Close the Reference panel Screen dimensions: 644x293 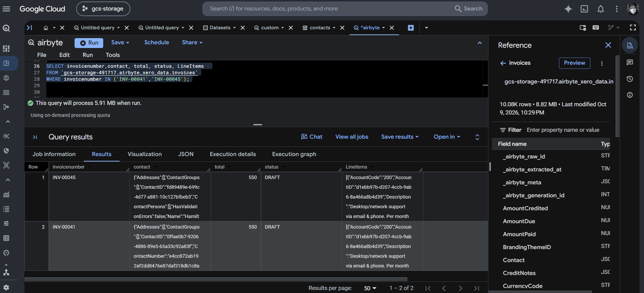point(608,45)
